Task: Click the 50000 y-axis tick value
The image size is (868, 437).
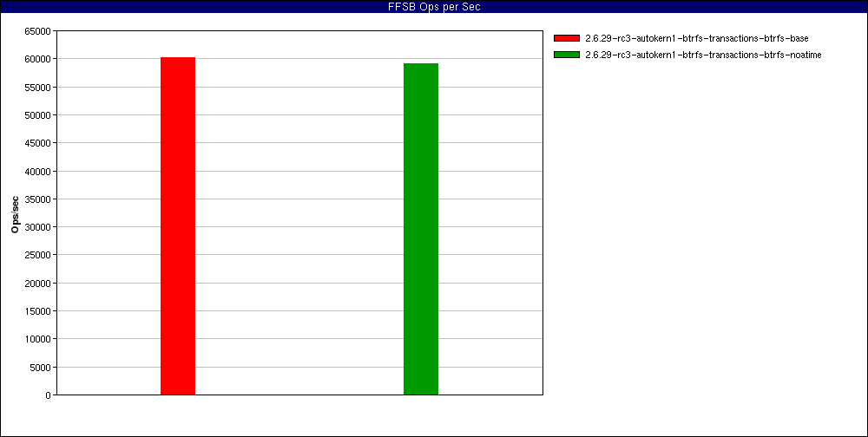Action: 38,115
